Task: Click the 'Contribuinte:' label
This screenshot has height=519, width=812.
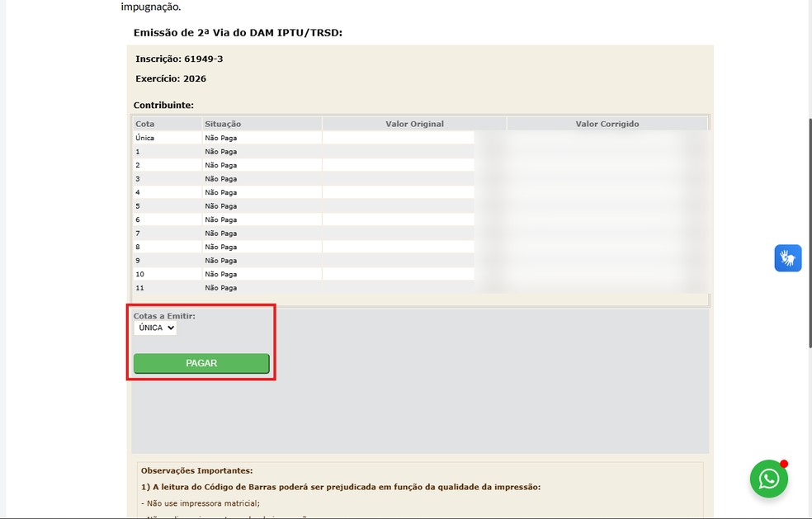Action: click(163, 105)
